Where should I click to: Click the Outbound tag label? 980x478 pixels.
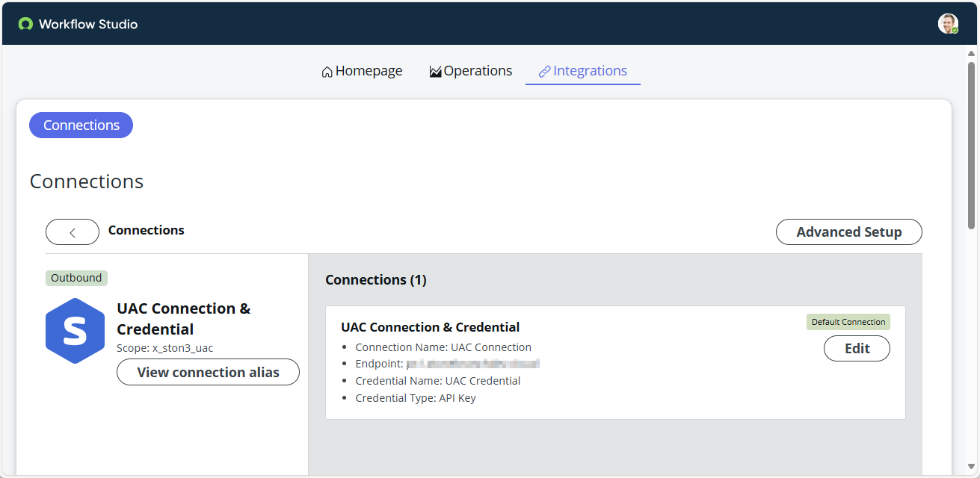pos(76,278)
